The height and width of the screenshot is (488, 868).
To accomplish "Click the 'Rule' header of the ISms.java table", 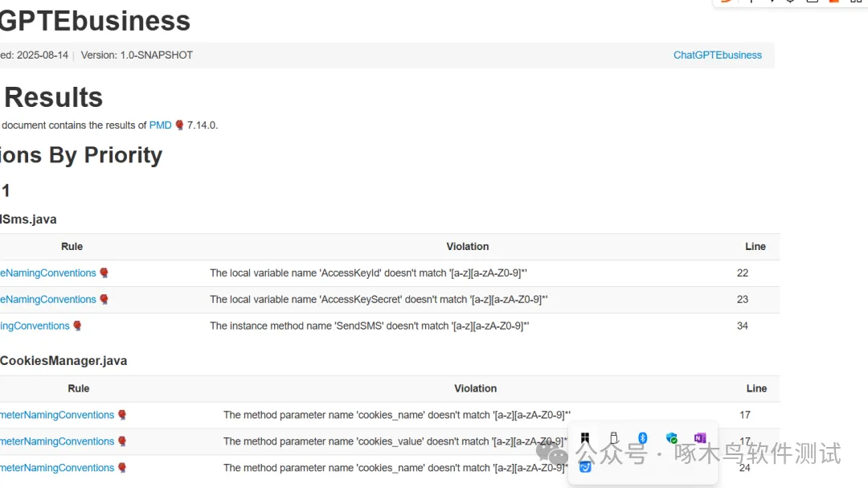I will point(72,247).
